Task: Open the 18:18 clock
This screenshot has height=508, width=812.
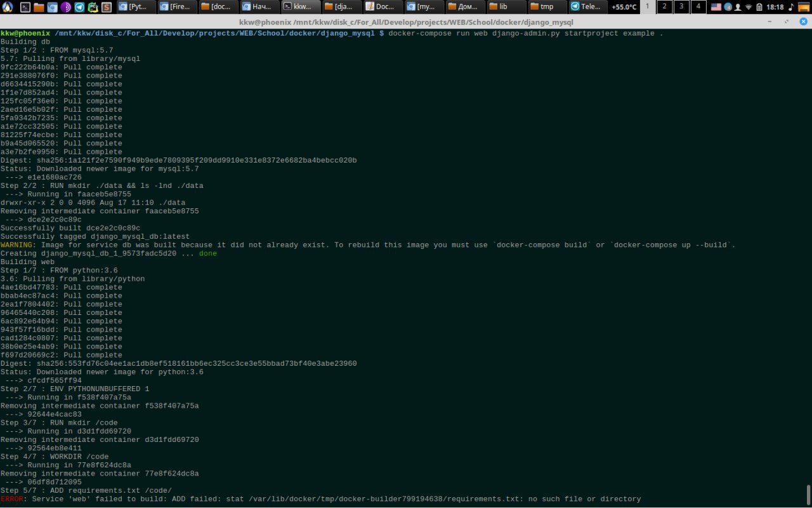Action: [x=775, y=7]
